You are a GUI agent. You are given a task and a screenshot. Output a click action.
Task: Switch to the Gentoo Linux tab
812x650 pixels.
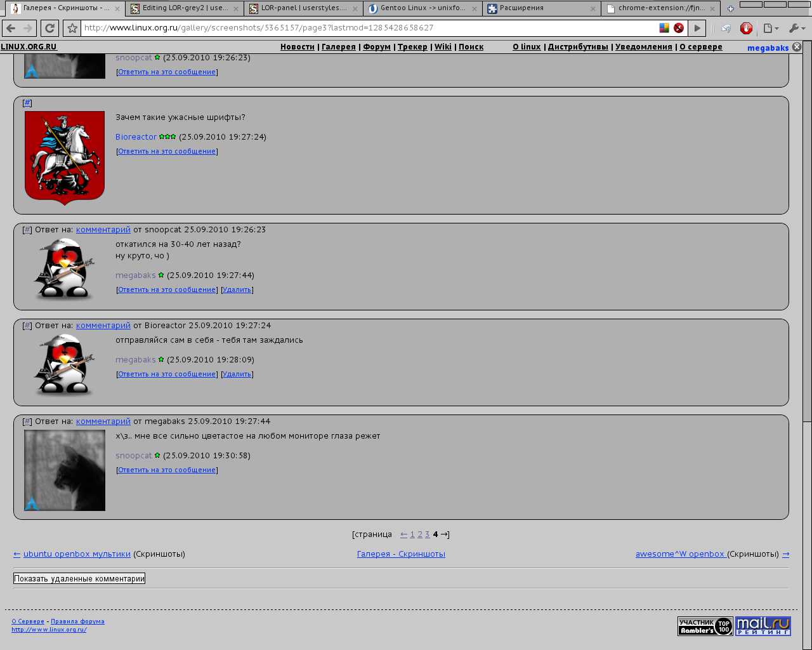[x=422, y=8]
